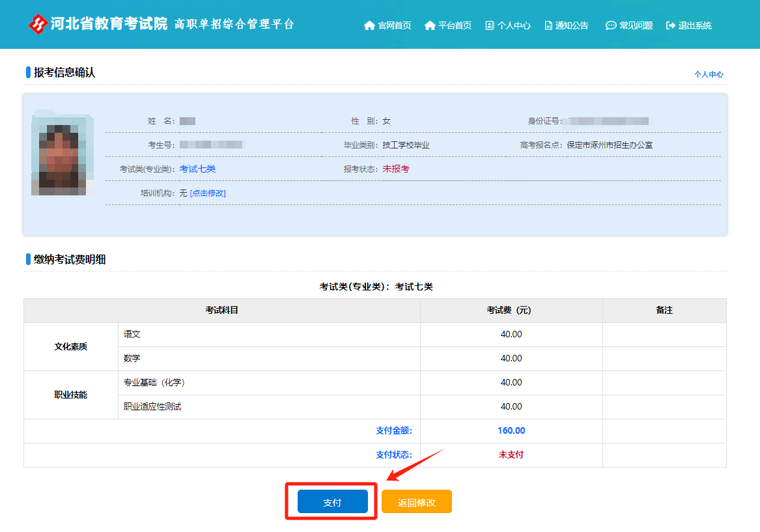Click the 160.00 payment amount
Screen dimensions: 760x532
pyautogui.click(x=511, y=431)
